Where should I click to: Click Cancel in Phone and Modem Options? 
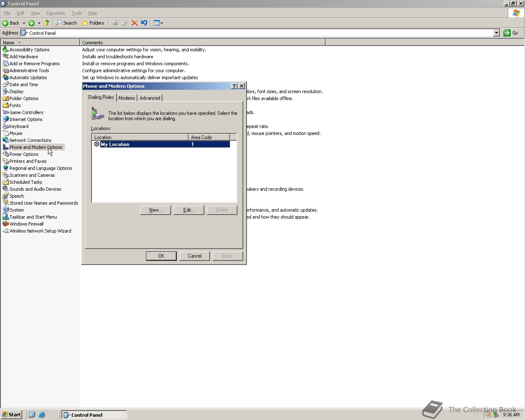194,256
